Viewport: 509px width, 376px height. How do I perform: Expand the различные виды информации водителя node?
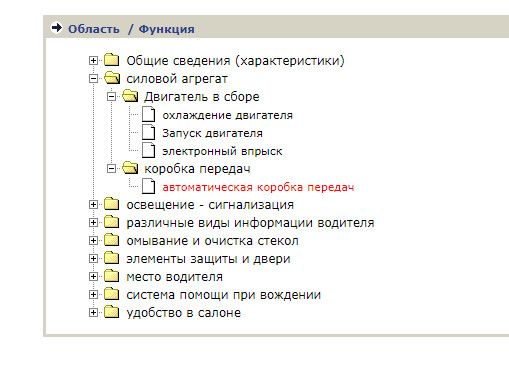(94, 223)
